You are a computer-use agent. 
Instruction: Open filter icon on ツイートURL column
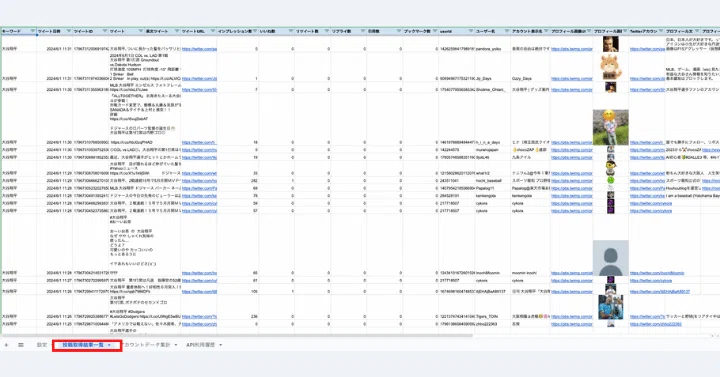(x=213, y=31)
